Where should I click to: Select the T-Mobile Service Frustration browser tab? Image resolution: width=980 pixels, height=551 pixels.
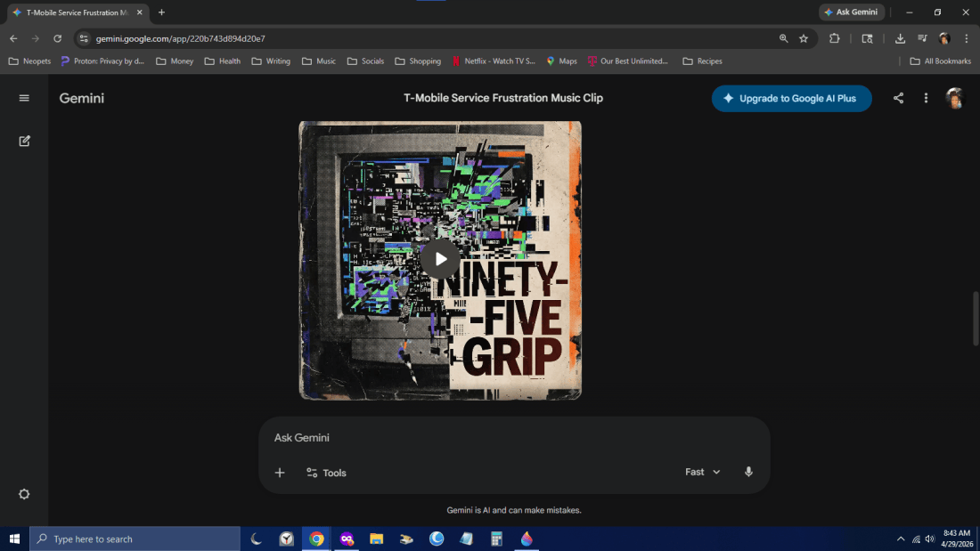(x=77, y=12)
